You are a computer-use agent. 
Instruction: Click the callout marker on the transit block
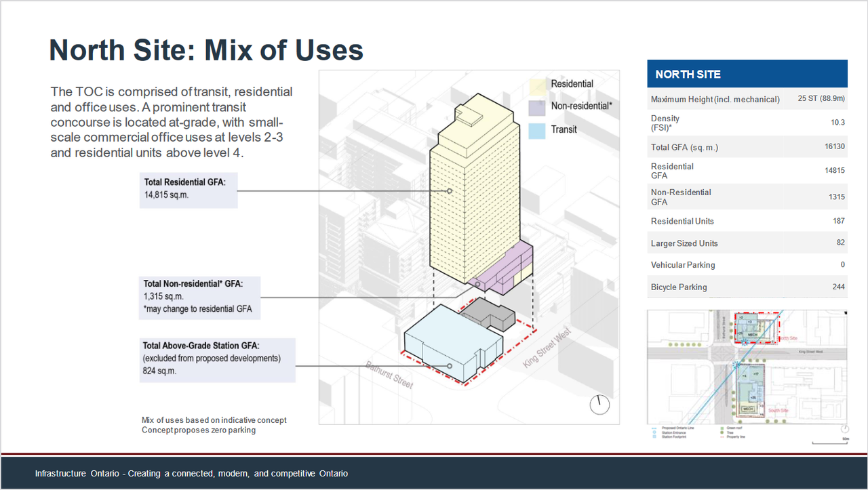450,366
